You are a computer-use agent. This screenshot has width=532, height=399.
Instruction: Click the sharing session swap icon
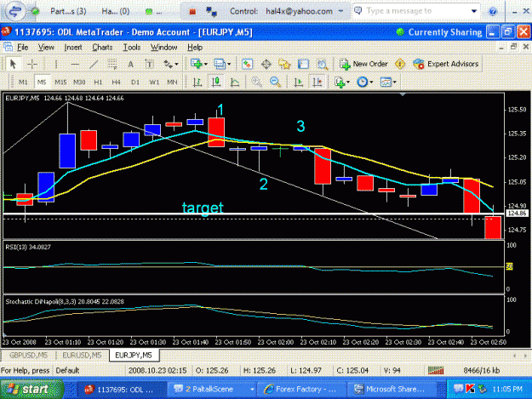(14, 11)
